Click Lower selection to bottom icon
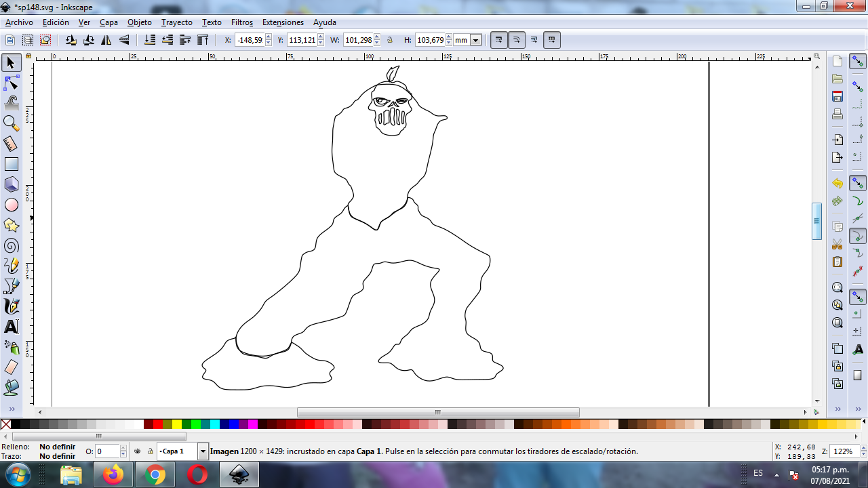The height and width of the screenshot is (488, 868). (150, 40)
